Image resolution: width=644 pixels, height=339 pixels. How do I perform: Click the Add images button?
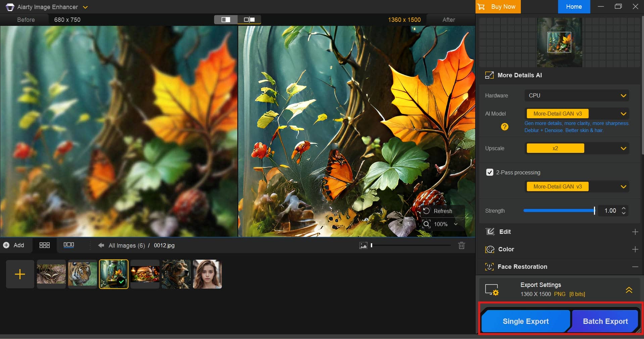14,245
